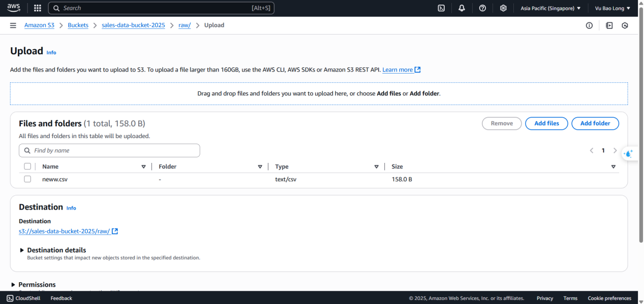The width and height of the screenshot is (644, 304).
Task: Click the Feedback link in footer
Action: click(x=62, y=298)
